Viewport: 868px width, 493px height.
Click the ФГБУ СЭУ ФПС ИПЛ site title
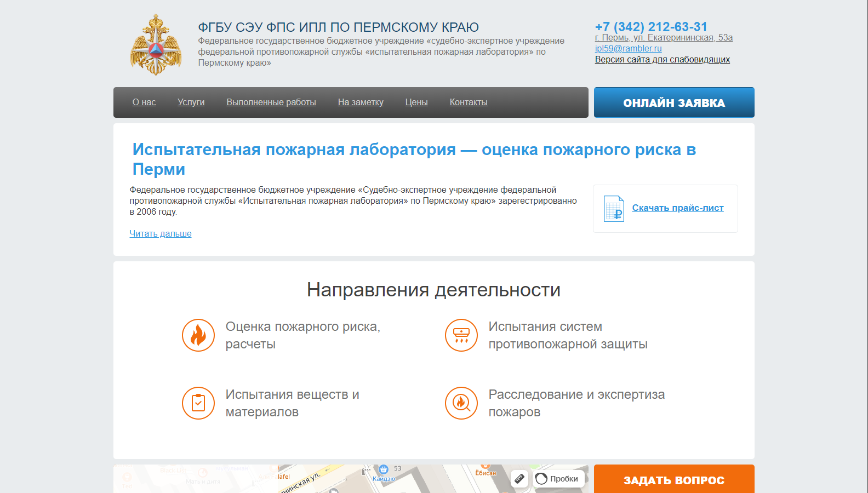(339, 27)
